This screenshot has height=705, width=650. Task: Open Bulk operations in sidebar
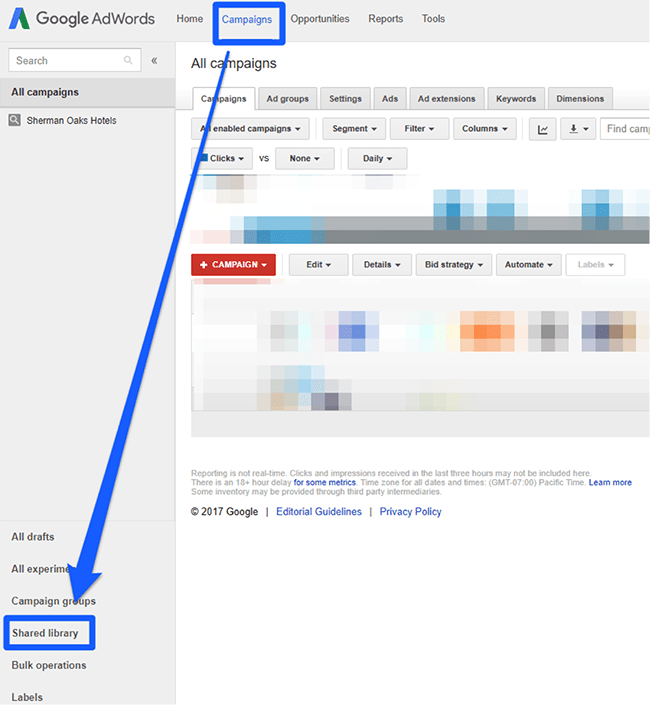[x=49, y=665]
